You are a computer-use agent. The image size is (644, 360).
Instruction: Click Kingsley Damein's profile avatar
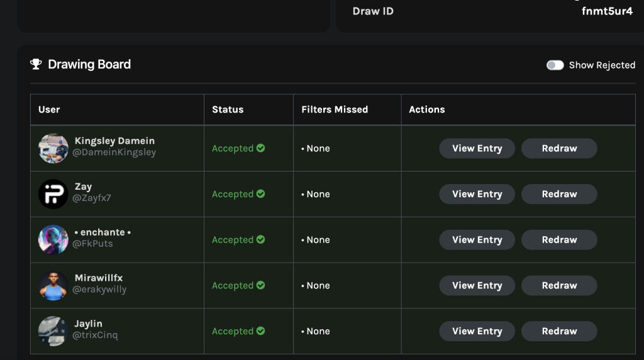tap(53, 148)
